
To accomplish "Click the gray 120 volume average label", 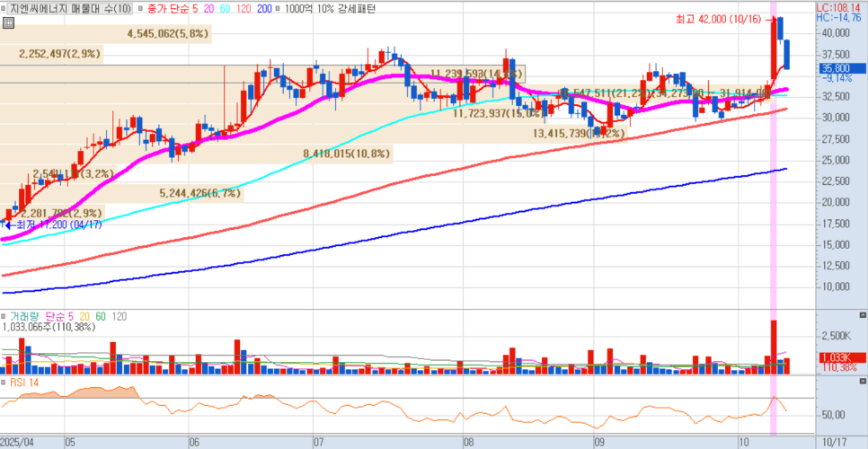I will coord(120,316).
